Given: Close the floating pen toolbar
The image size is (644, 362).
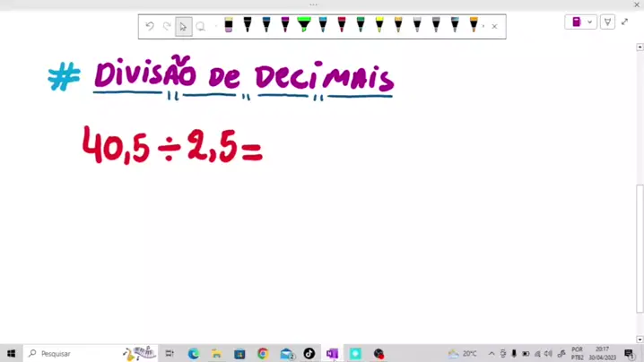Looking at the screenshot, I should (x=494, y=26).
